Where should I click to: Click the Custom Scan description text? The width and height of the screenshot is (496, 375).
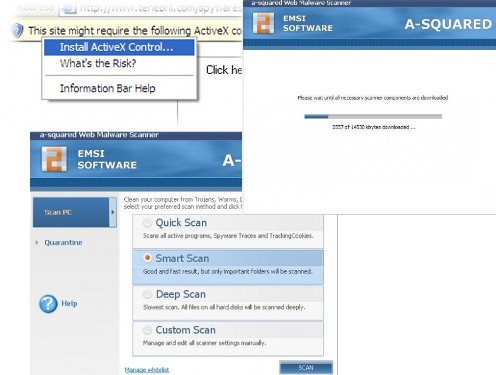[204, 343]
